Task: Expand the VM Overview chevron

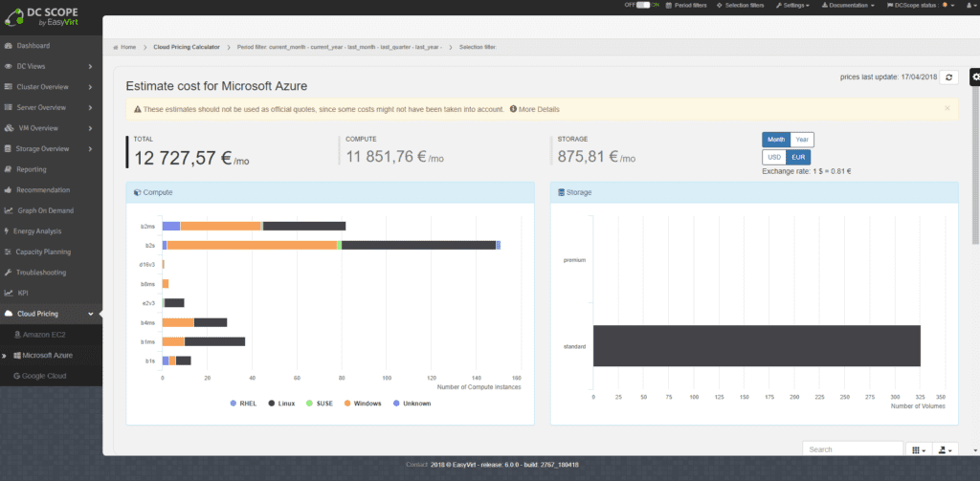Action: click(x=91, y=128)
